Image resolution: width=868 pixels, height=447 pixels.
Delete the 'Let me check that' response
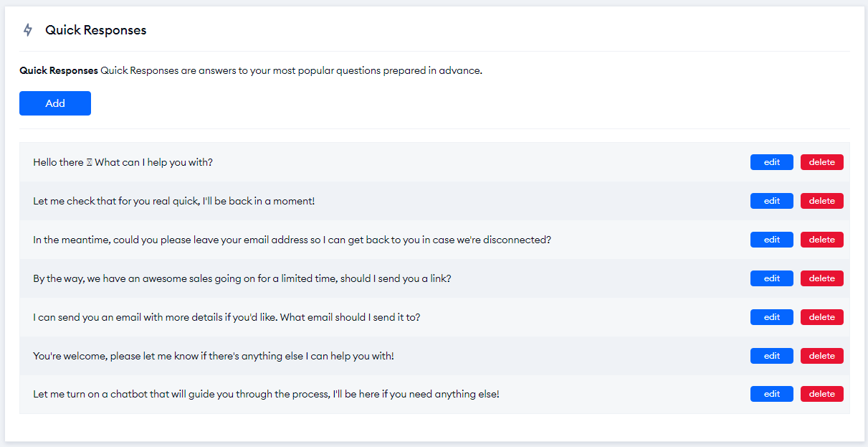point(821,201)
